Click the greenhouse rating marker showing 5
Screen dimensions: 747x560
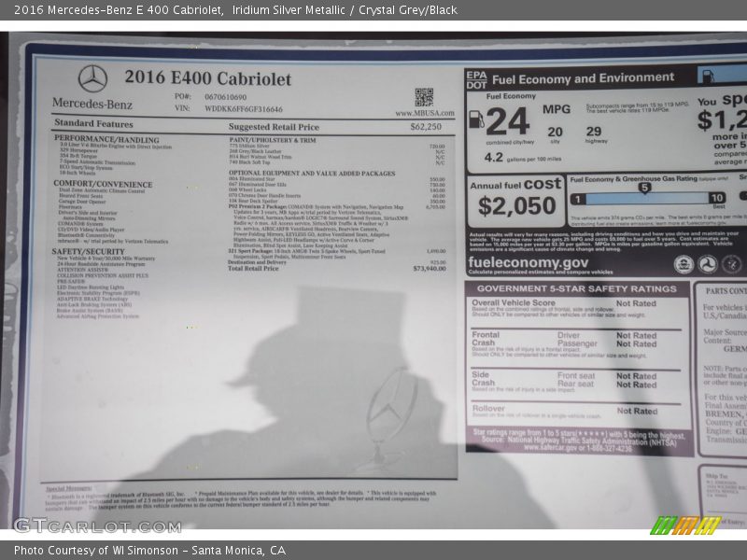pos(644,188)
